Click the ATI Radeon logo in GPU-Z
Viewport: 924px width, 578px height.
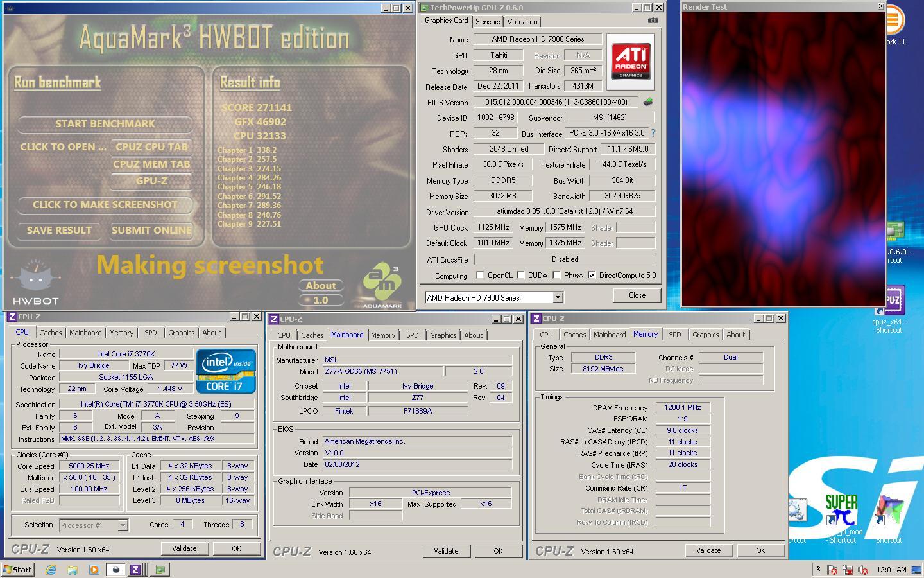(x=631, y=62)
